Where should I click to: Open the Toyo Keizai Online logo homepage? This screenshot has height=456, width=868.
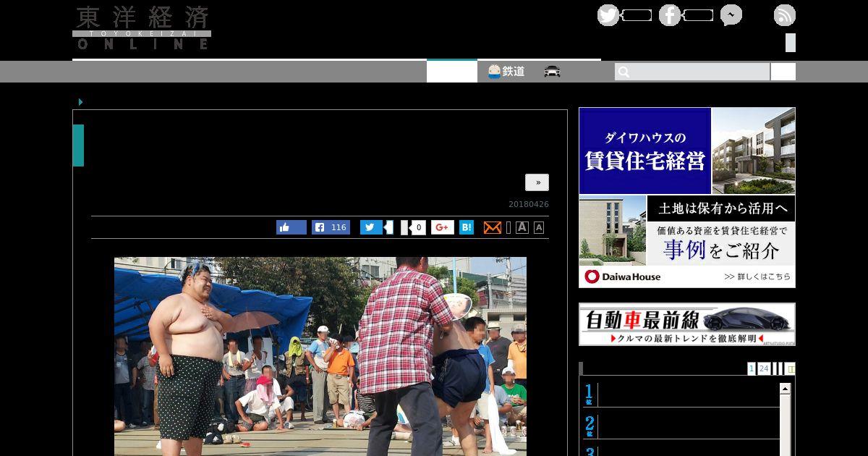click(142, 28)
